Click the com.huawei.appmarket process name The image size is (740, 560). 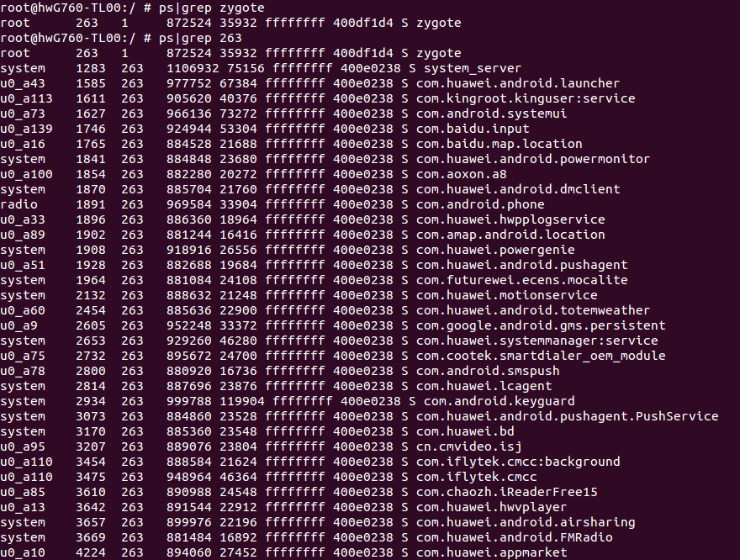pos(491,552)
